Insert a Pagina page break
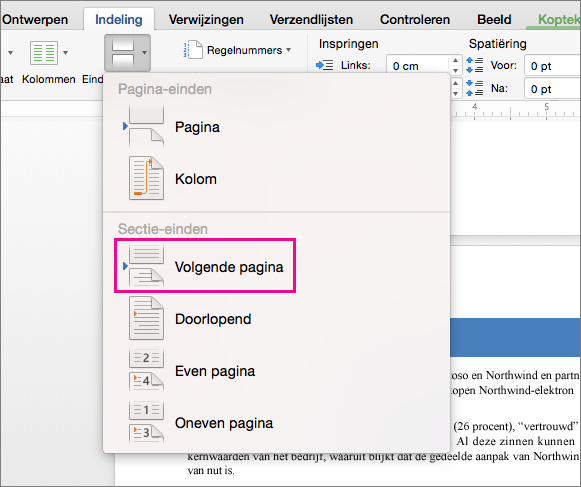 (276, 127)
